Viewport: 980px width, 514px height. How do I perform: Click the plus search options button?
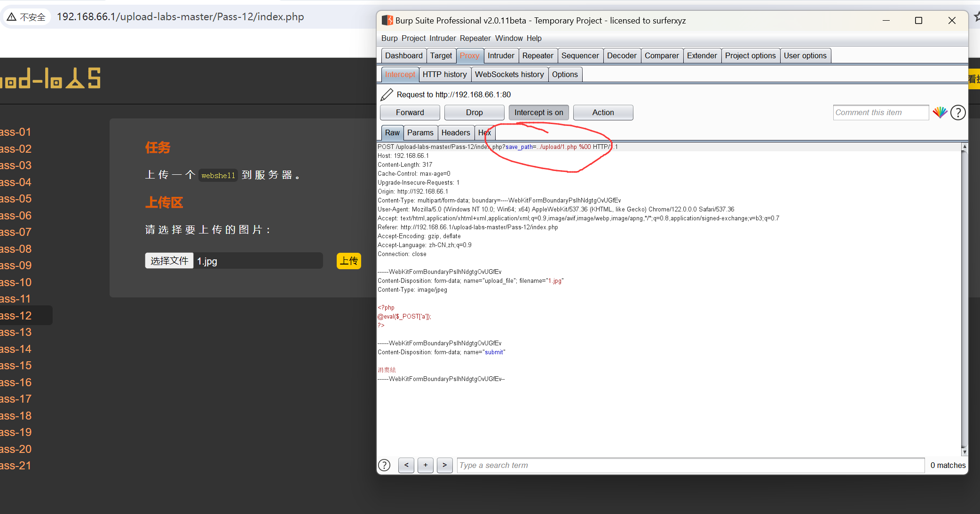click(x=426, y=465)
